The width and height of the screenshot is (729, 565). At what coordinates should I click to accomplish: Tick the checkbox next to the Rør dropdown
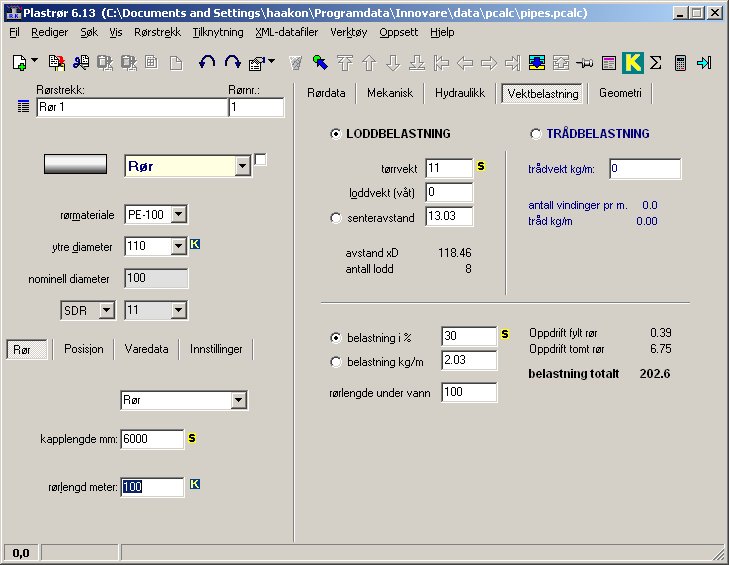point(261,160)
